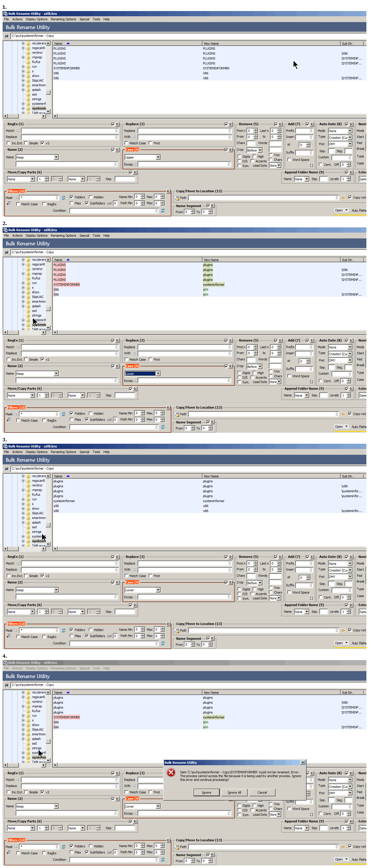Click Rufus folder icon in first window tree
The image size is (369, 868).
click(x=29, y=62)
